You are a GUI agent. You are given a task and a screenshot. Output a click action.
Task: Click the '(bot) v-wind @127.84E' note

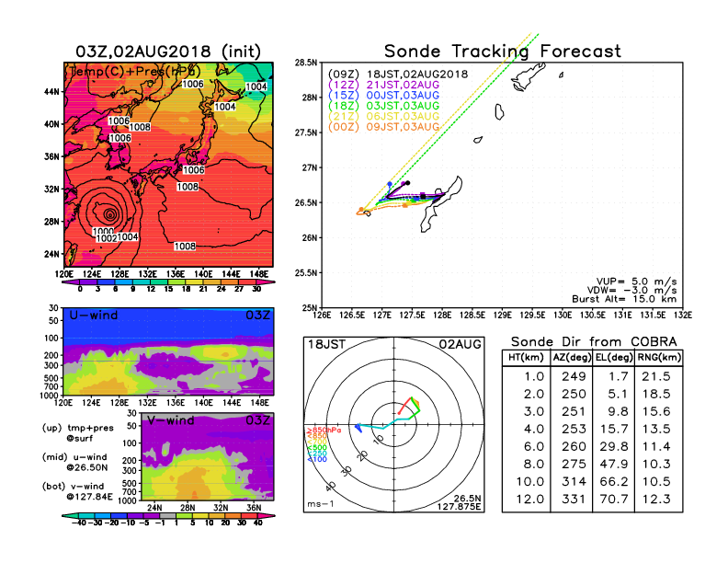(77, 491)
